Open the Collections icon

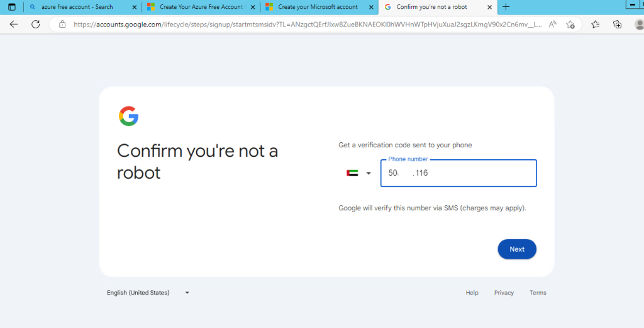(x=617, y=25)
